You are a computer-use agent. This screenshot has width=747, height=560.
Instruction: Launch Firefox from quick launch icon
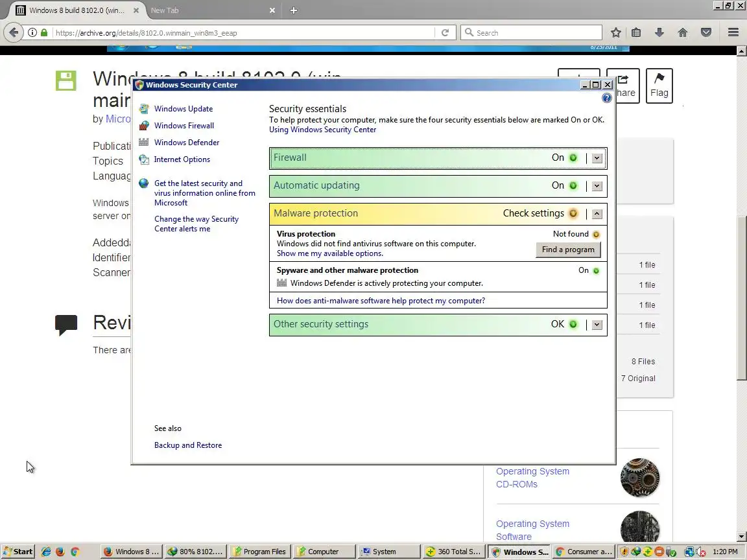pos(60,552)
